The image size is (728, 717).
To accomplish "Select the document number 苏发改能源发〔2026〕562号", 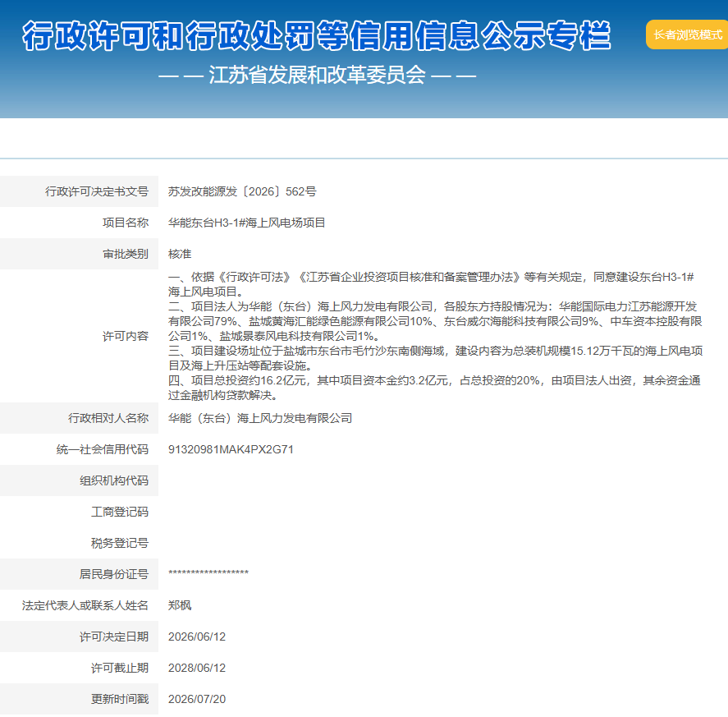I will click(242, 191).
